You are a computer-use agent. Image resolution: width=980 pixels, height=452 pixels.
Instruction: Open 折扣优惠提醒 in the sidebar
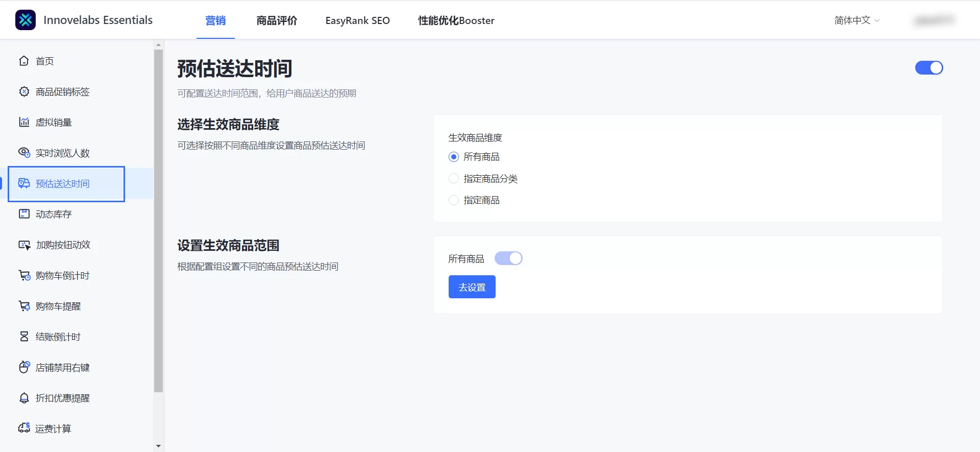tap(77, 398)
